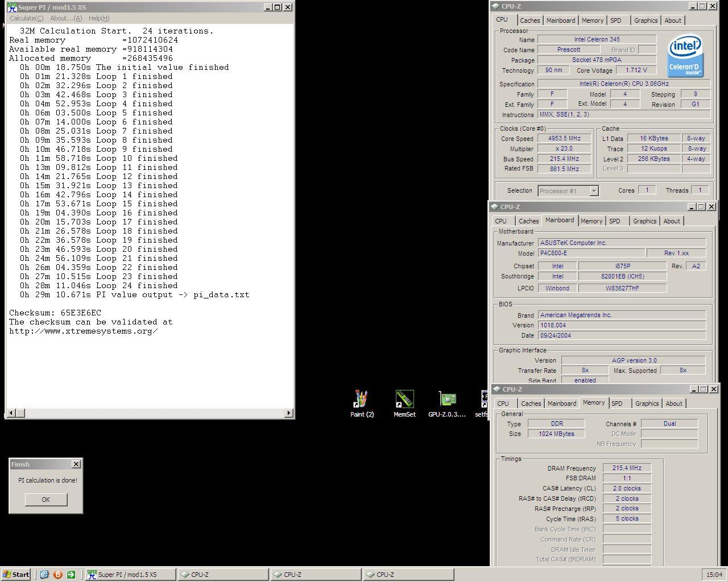
Task: Select Memory tab in Mainboard CPU-Z window
Action: (591, 221)
